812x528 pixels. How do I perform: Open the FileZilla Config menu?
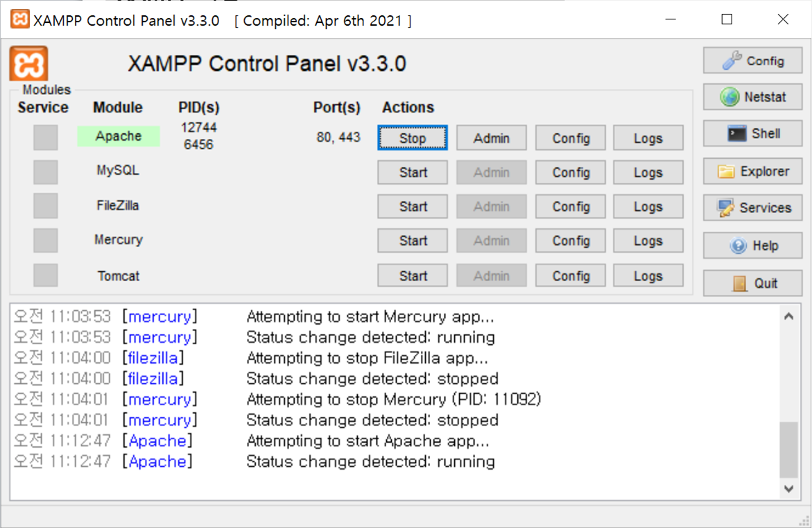pos(571,206)
